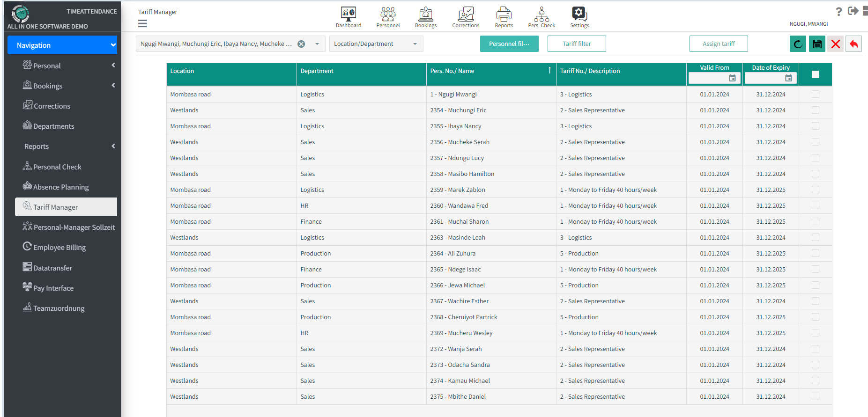The width and height of the screenshot is (868, 417).
Task: Clear the selected personnel with X icon
Action: (x=301, y=44)
